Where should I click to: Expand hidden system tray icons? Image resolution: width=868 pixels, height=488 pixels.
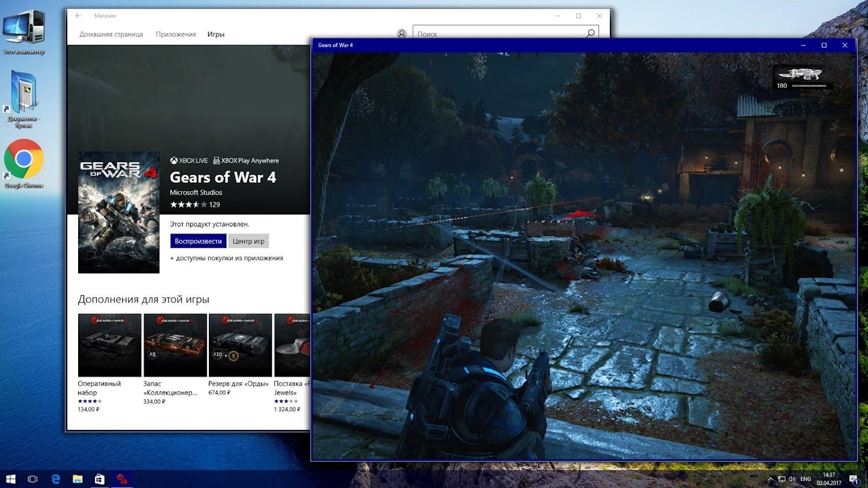pyautogui.click(x=770, y=479)
